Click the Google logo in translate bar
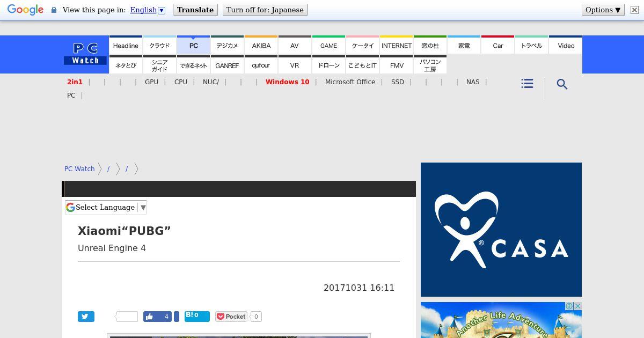 pos(25,10)
